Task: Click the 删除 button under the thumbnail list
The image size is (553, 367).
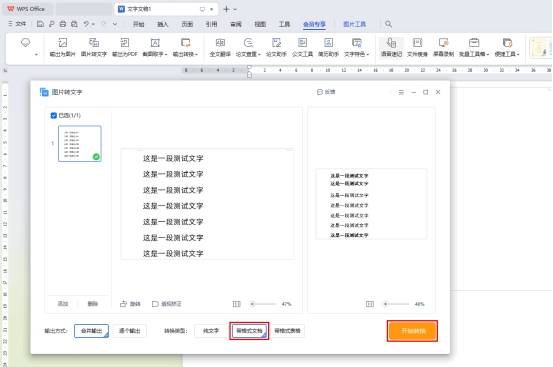Action: pos(92,304)
